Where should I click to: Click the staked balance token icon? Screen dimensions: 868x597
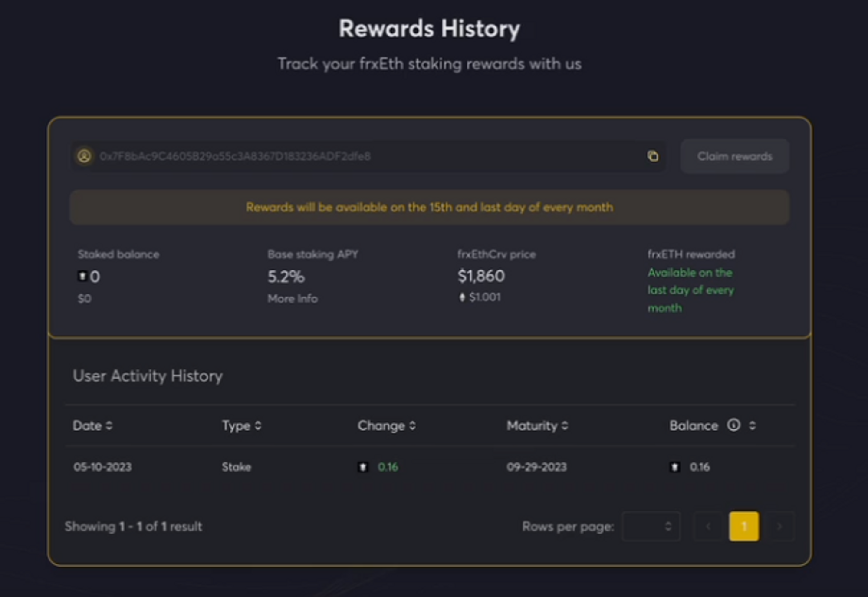[x=82, y=276]
